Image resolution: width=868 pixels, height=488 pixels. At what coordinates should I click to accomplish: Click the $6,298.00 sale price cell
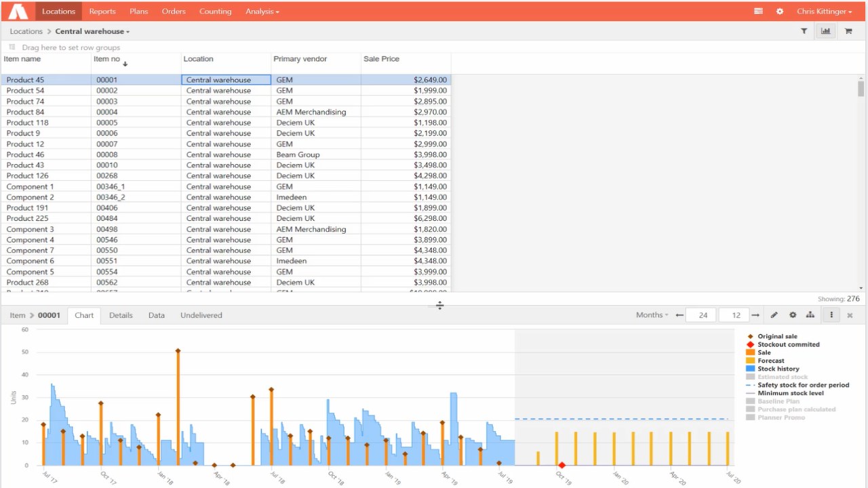(x=406, y=218)
